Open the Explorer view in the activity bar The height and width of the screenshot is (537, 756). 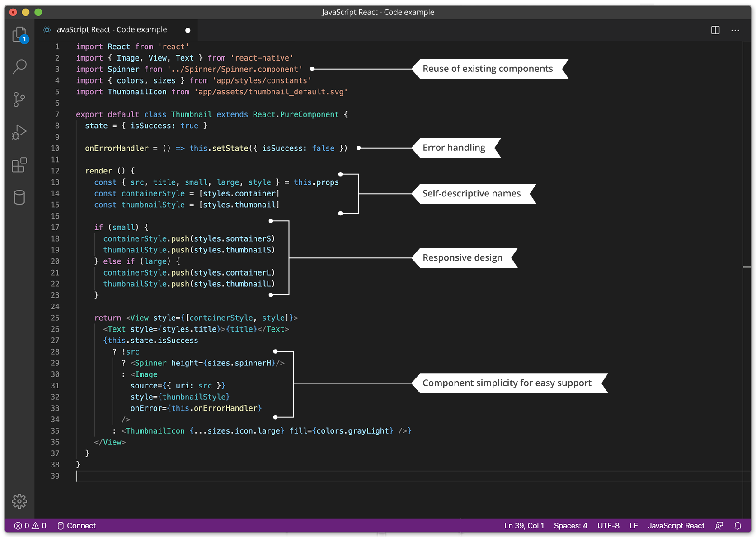19,34
